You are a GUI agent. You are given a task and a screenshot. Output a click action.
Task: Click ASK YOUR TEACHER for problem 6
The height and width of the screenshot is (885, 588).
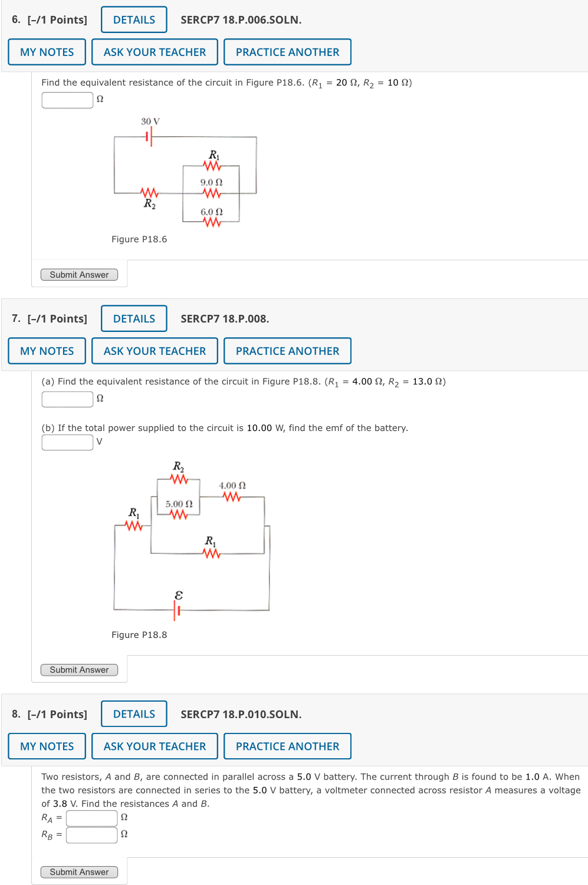point(155,52)
